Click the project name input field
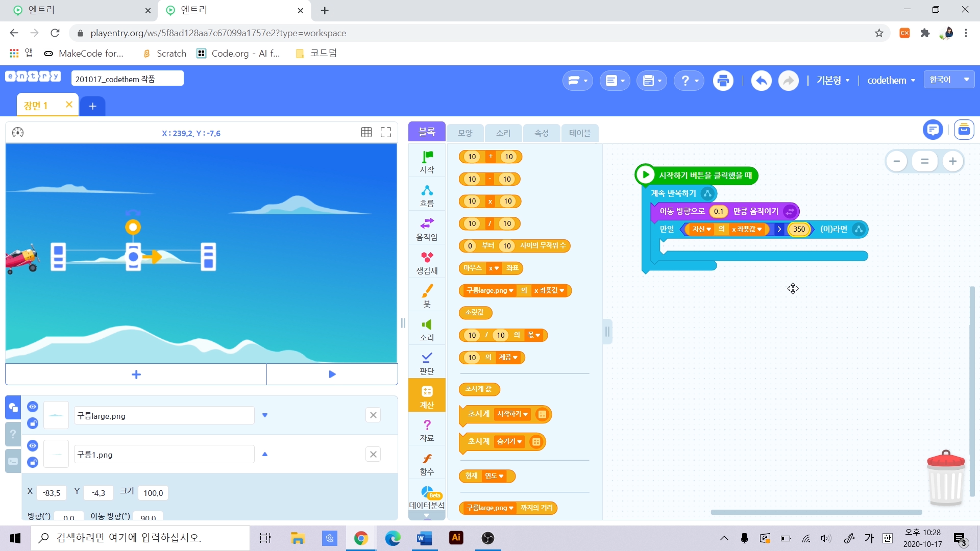The width and height of the screenshot is (980, 551). 127,79
